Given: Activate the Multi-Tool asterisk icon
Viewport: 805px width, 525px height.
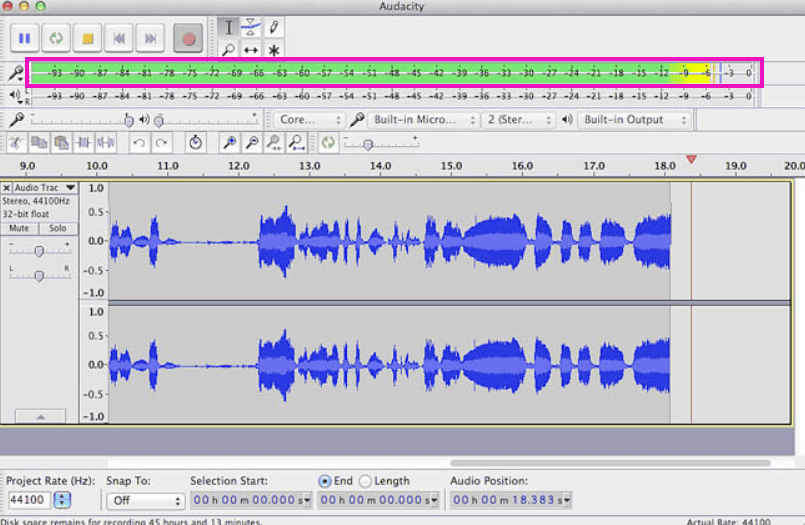Looking at the screenshot, I should pos(273,49).
